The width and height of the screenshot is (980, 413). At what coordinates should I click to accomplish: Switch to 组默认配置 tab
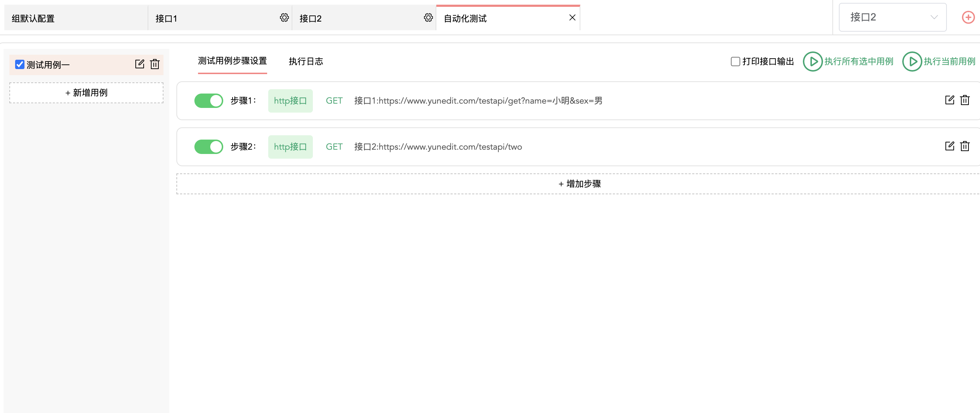[76, 18]
